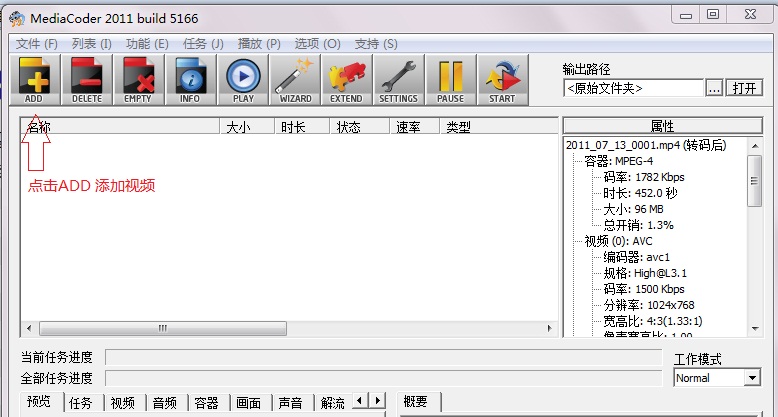Screen dimensions: 778x417
Task: Click the 输出路径 input field
Action: [x=634, y=88]
